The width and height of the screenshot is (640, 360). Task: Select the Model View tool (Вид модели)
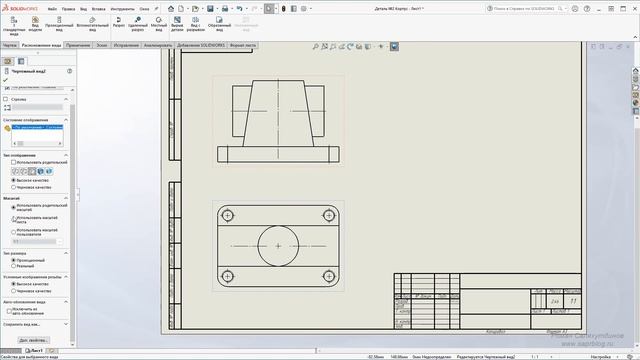click(35, 24)
